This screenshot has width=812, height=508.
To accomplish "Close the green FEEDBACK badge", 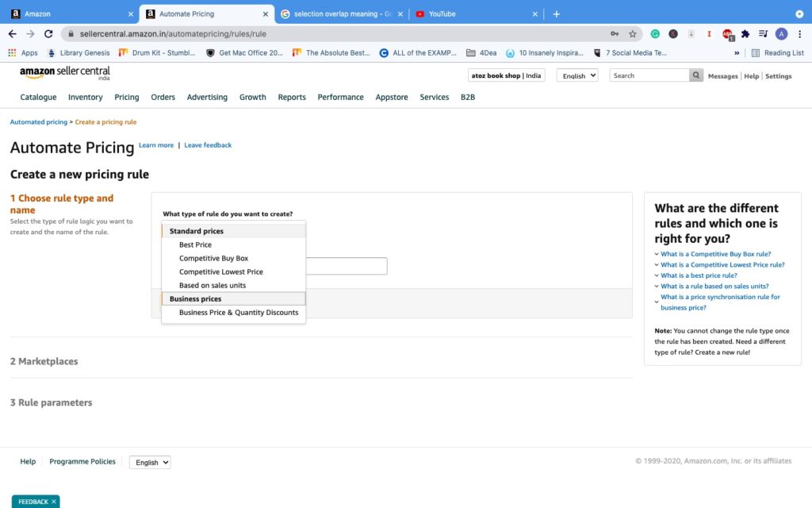I will tap(55, 502).
